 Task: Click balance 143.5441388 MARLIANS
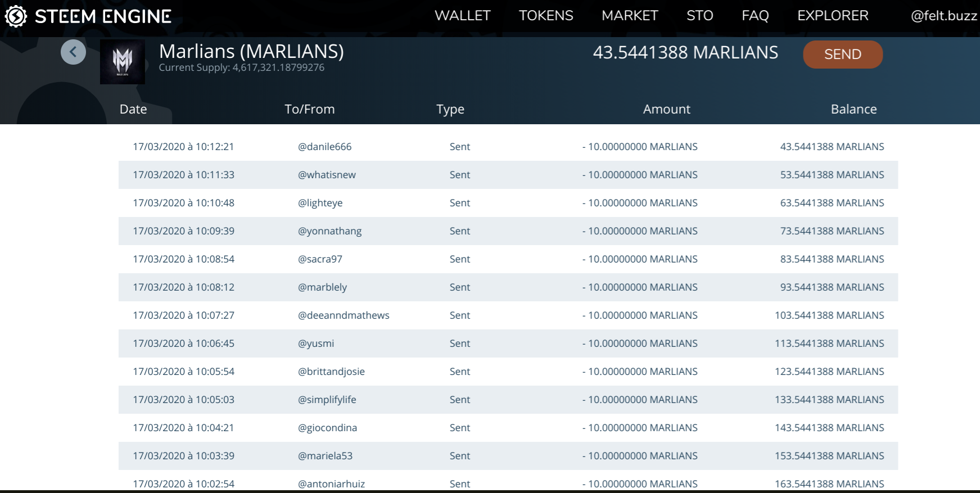pos(829,428)
